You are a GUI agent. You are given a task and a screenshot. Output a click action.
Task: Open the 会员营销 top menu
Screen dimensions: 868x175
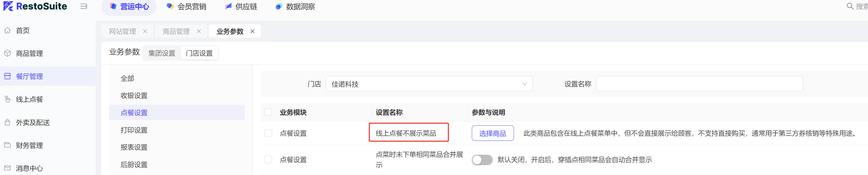click(x=187, y=6)
